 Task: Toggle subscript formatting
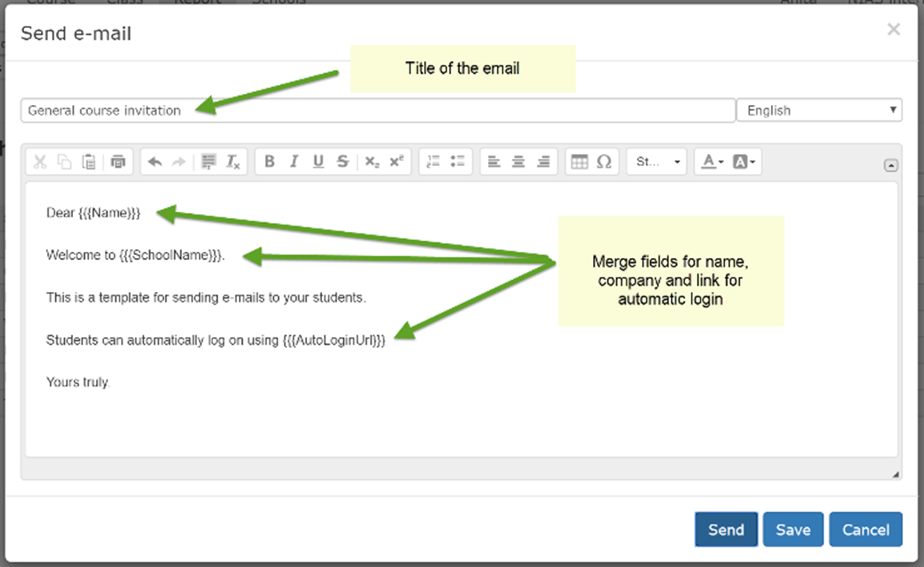tap(371, 162)
